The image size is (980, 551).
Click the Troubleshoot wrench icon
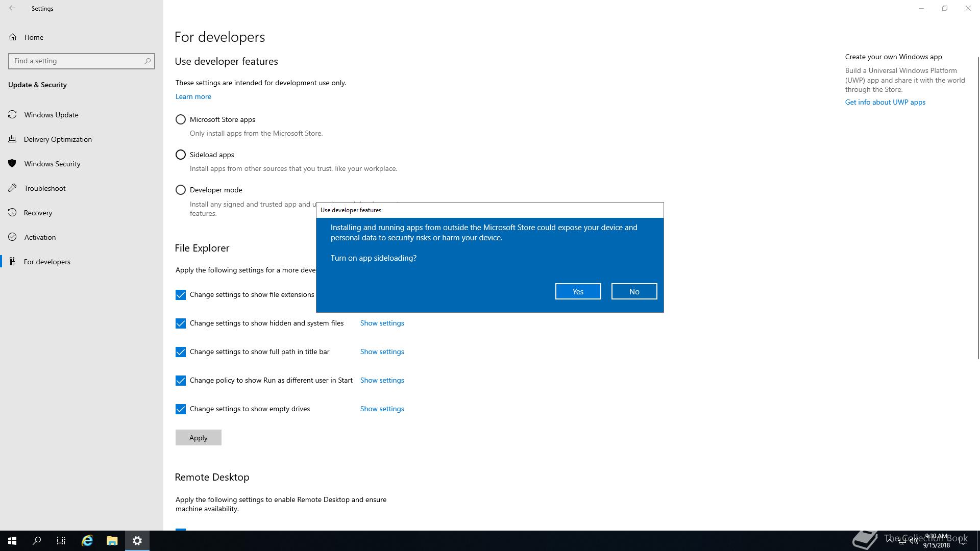[13, 188]
